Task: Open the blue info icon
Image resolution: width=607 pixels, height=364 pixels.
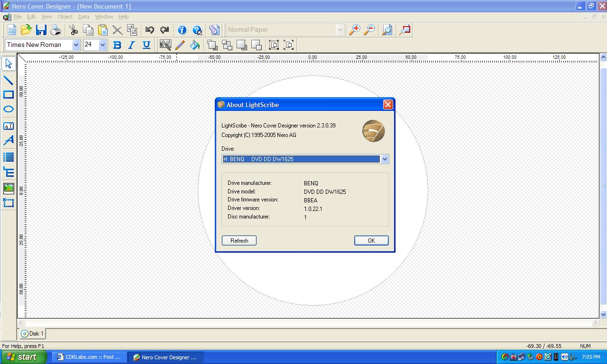Action: (x=182, y=30)
